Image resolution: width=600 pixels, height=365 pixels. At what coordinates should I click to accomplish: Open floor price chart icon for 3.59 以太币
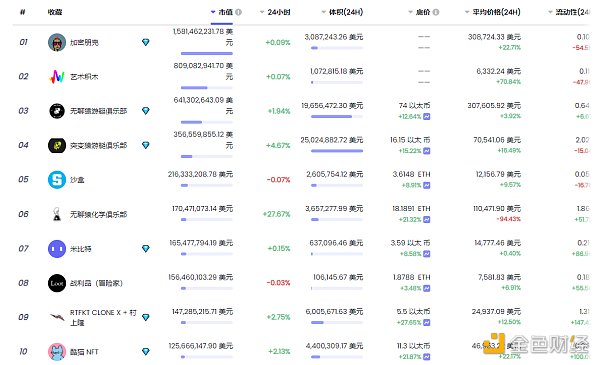tap(427, 254)
